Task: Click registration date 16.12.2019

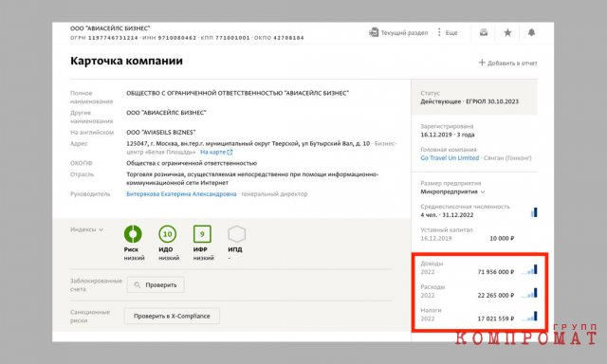Action: click(x=436, y=135)
